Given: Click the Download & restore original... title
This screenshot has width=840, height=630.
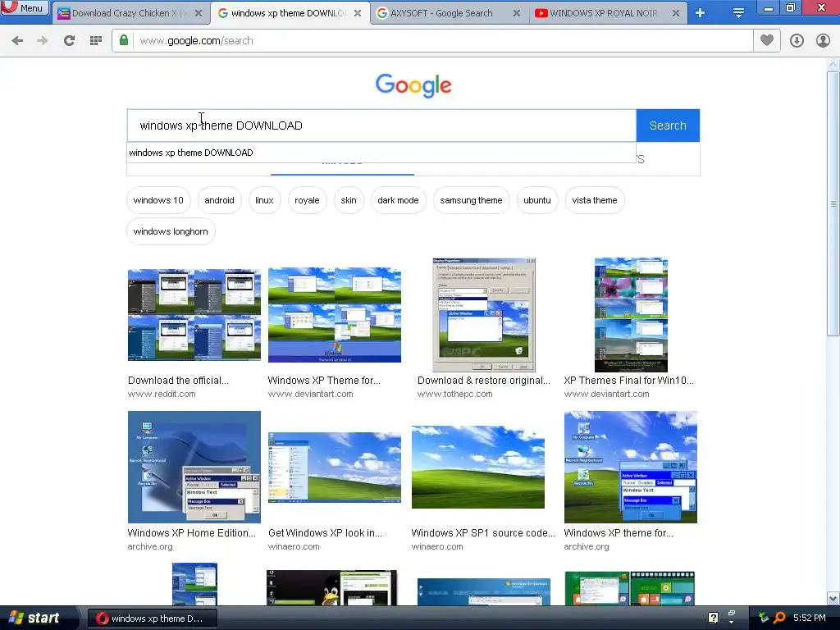Looking at the screenshot, I should pos(484,381).
